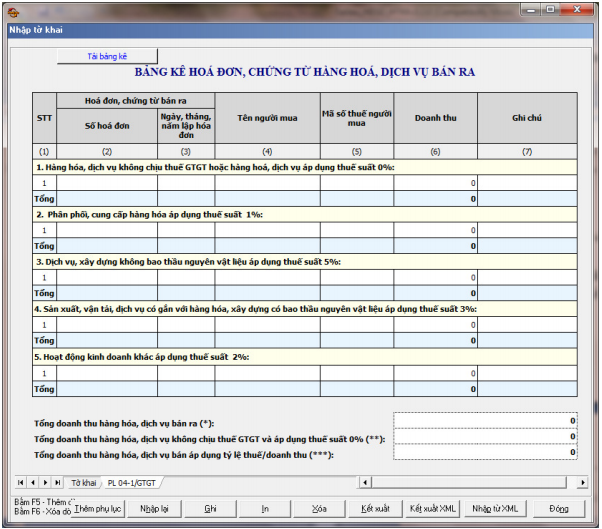
Task: Click the next sheet navigation arrow
Action: click(x=44, y=482)
